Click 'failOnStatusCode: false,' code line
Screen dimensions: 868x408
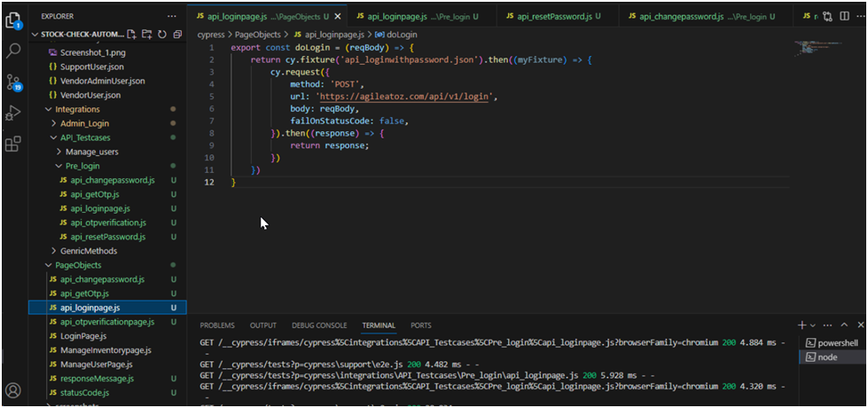[x=348, y=121]
